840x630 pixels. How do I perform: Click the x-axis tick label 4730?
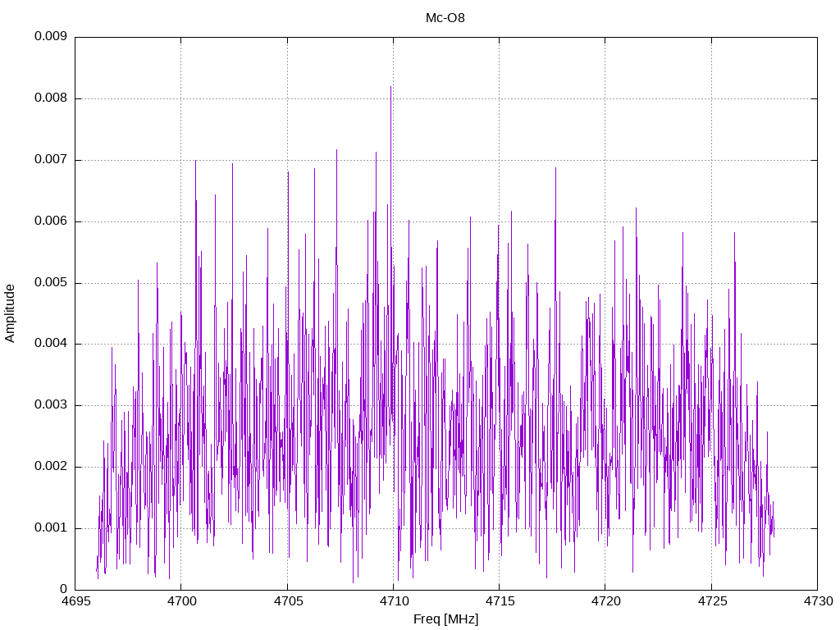pyautogui.click(x=818, y=601)
